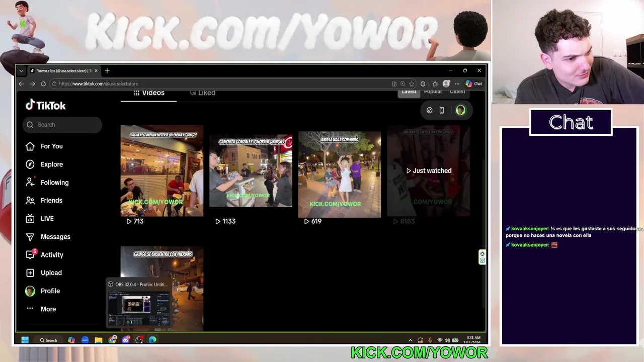
Task: Open TikTok Messages
Action: (x=48, y=237)
